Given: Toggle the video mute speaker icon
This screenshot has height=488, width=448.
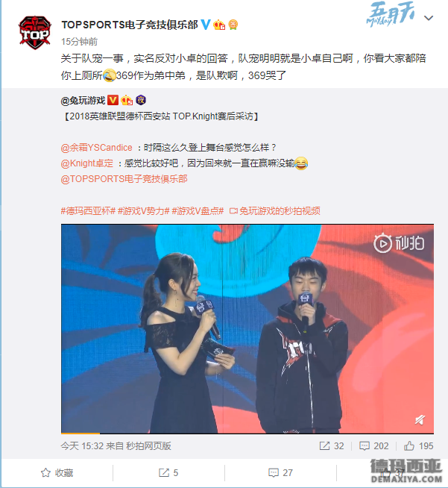Looking at the screenshot, I should (420, 419).
